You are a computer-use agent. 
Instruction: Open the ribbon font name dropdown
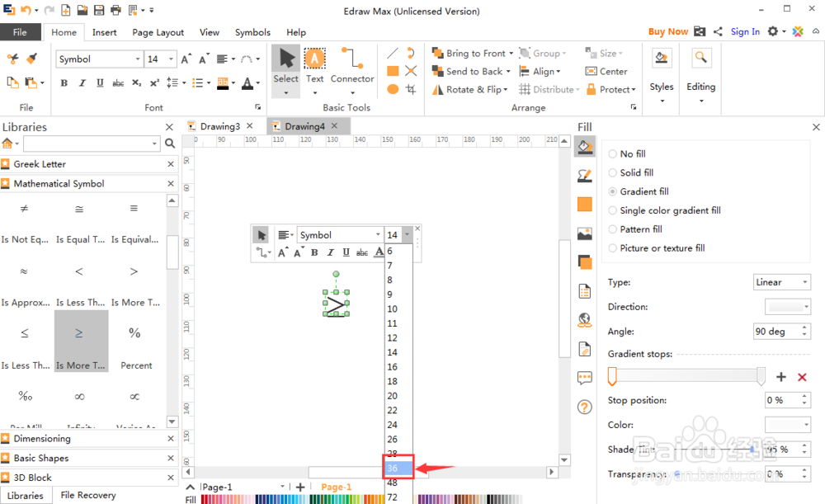tap(138, 59)
